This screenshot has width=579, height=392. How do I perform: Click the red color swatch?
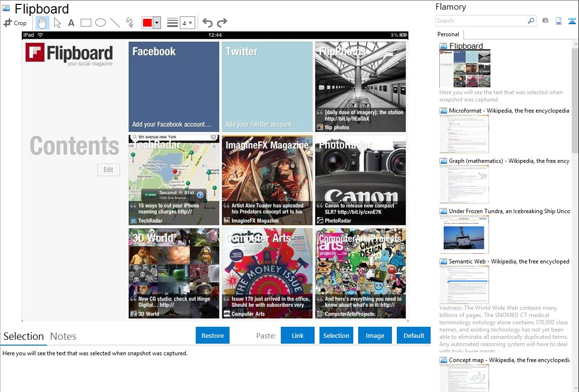pos(147,23)
